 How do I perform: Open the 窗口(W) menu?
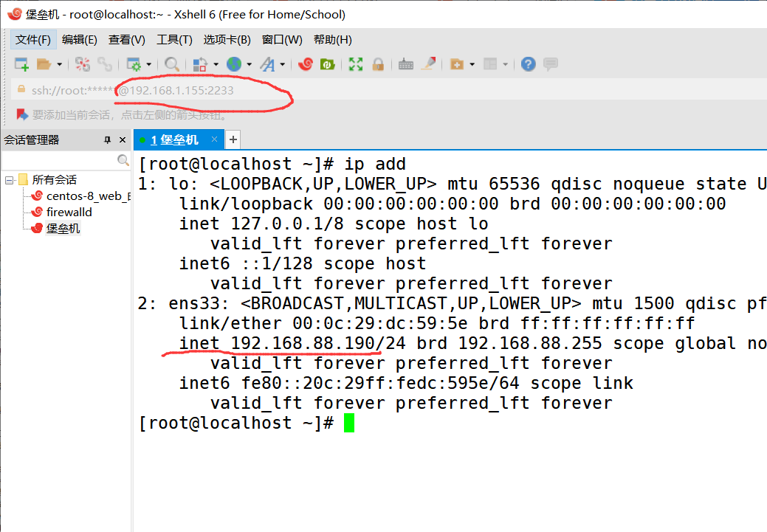coord(282,40)
